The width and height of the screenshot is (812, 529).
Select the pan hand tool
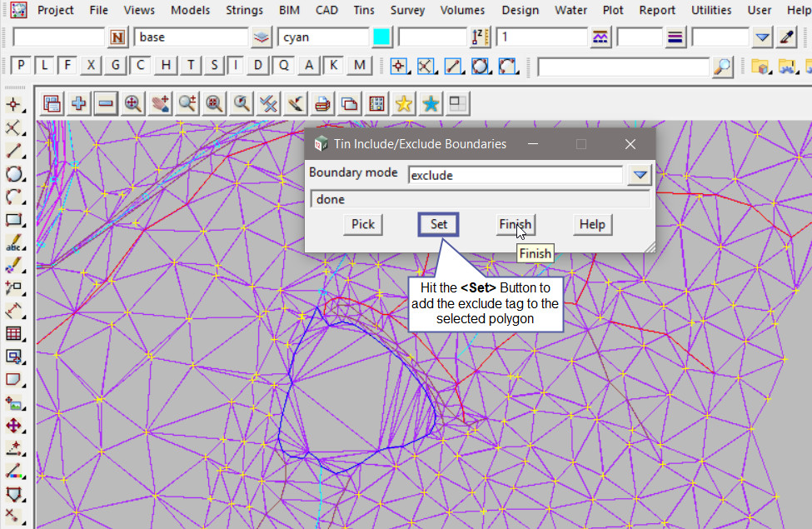(160, 104)
